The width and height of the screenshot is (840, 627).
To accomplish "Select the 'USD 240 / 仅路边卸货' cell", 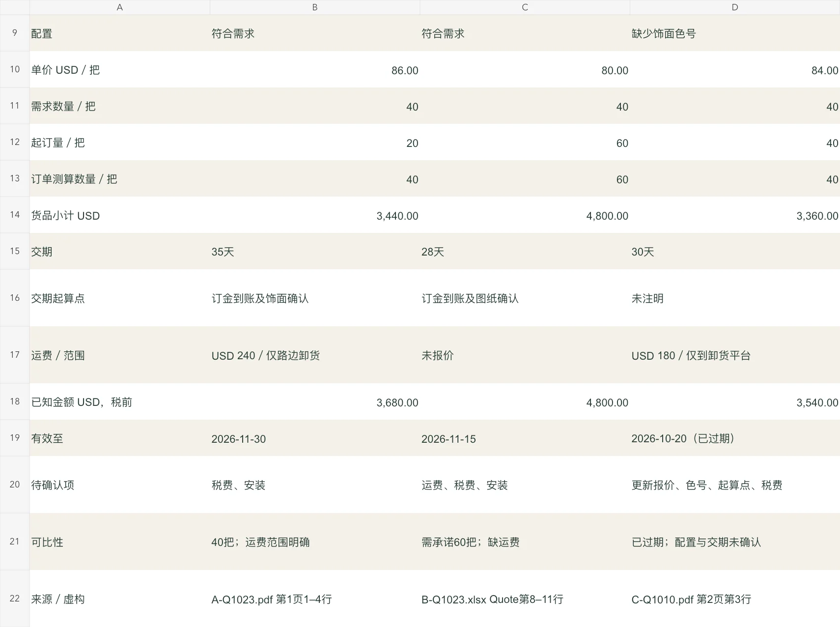I will [x=315, y=355].
